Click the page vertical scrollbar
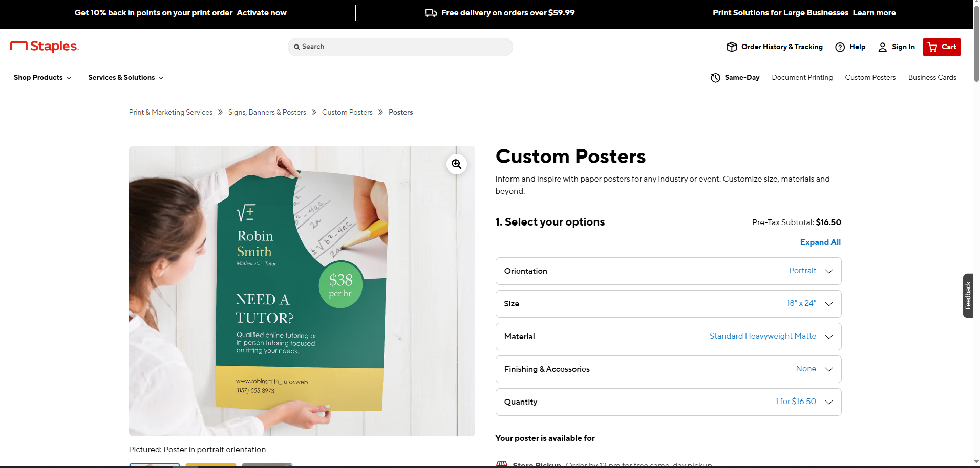This screenshot has width=980, height=468. pyautogui.click(x=976, y=43)
